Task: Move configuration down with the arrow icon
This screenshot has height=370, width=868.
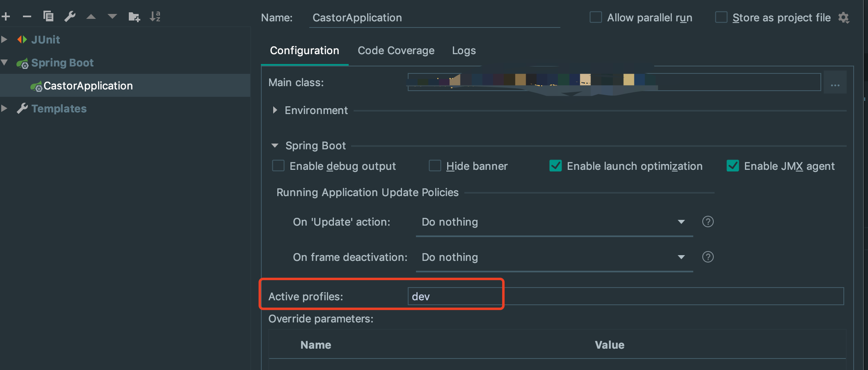Action: 112,17
